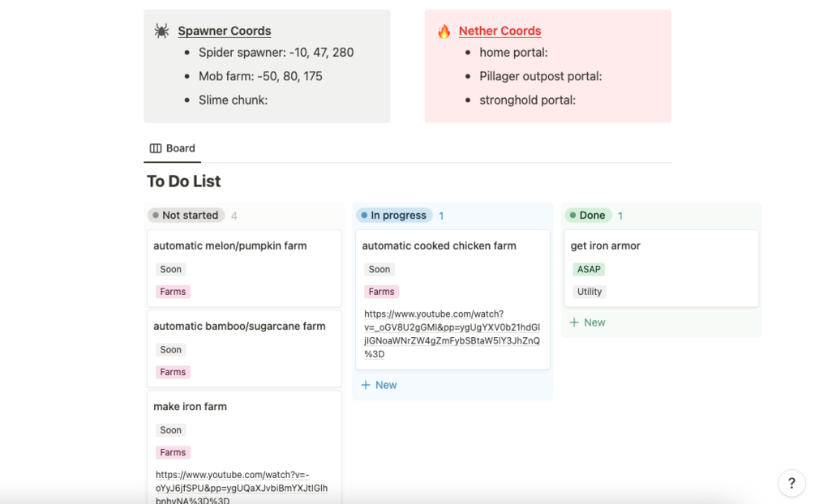Viewport: 815px width, 504px height.
Task: Select the Board tab
Action: tap(172, 148)
